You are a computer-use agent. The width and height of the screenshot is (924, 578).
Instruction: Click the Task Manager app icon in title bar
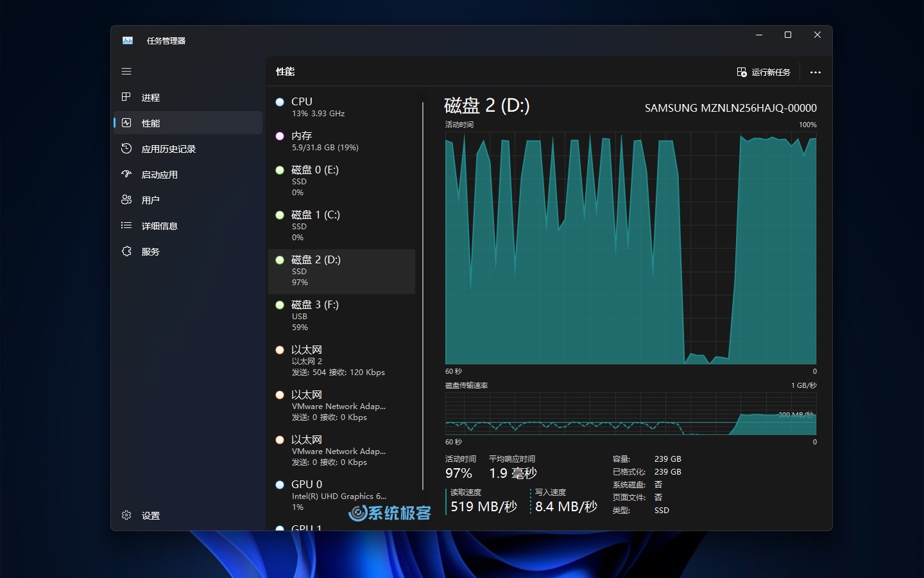tap(128, 40)
